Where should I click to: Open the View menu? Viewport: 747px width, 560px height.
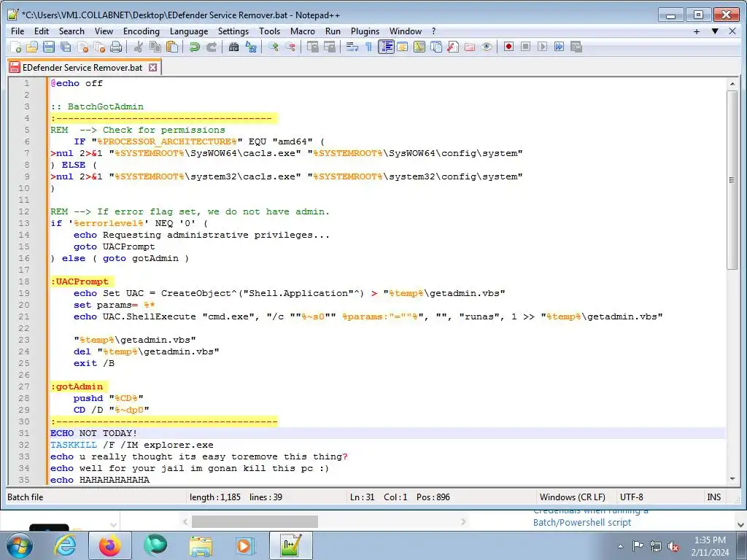(x=104, y=31)
